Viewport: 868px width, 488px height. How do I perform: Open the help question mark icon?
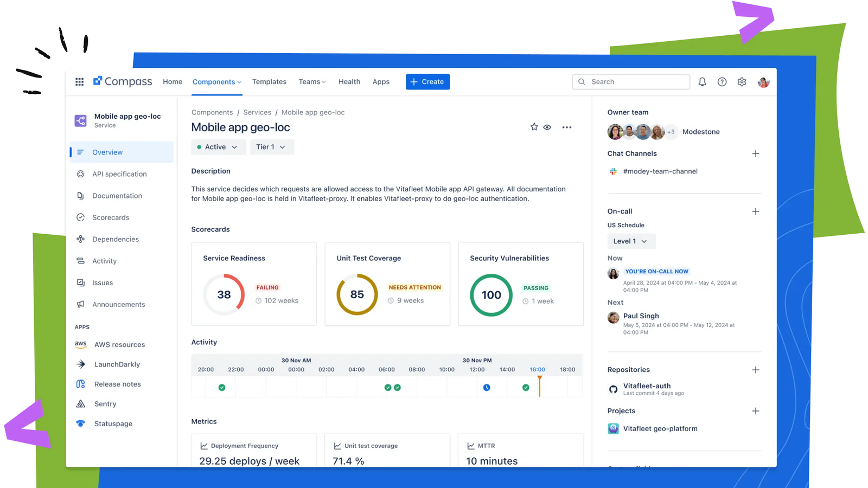click(x=722, y=82)
